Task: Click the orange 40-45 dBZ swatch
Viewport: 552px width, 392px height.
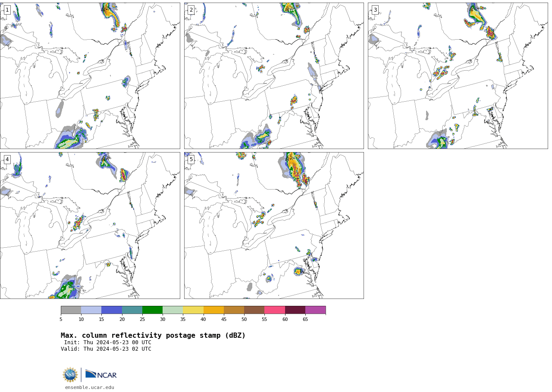Action: coord(213,310)
